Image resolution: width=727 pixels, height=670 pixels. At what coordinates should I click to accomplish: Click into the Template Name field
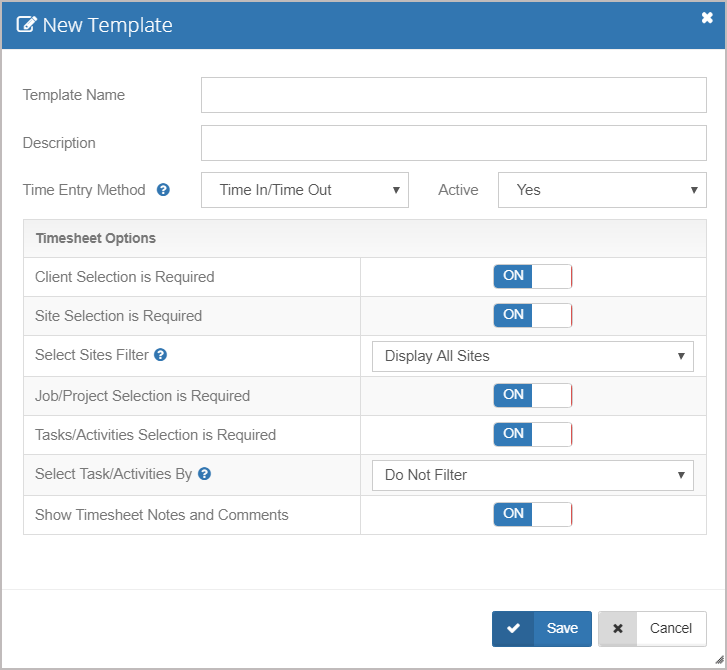(454, 95)
